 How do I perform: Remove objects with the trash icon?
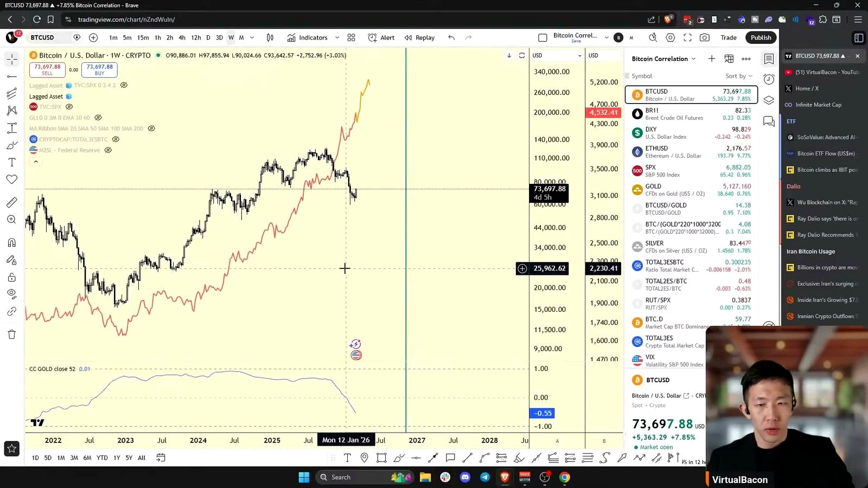click(x=12, y=334)
